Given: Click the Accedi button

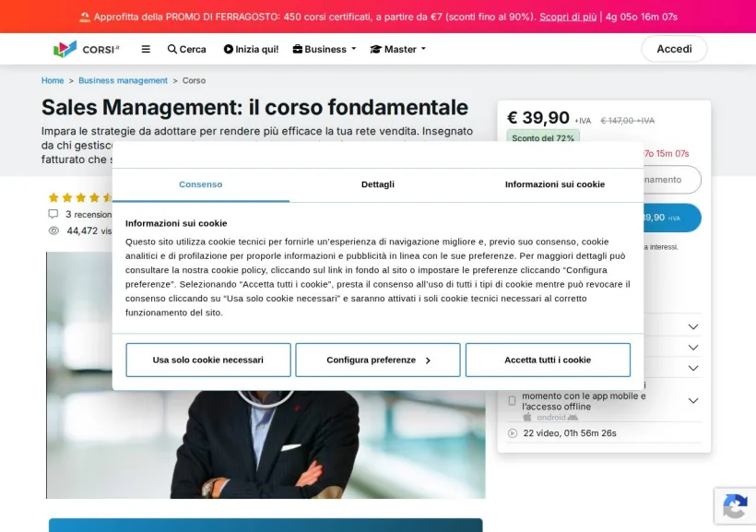Looking at the screenshot, I should click(x=674, y=49).
